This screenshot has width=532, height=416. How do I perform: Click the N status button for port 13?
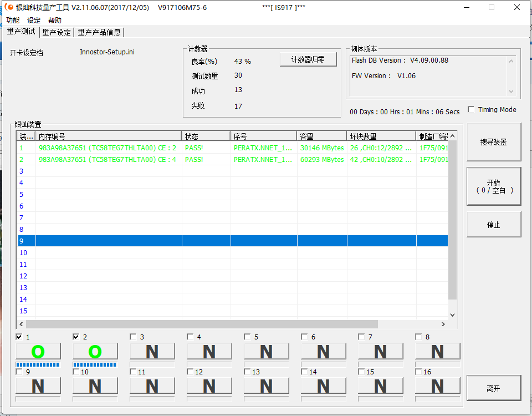pyautogui.click(x=267, y=386)
